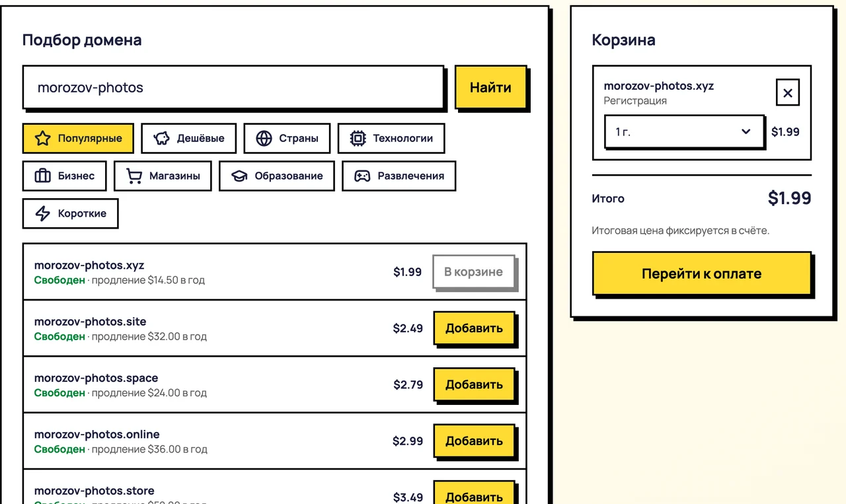Add morozov-photos.space to the cart
846x504 pixels.
pyautogui.click(x=474, y=384)
